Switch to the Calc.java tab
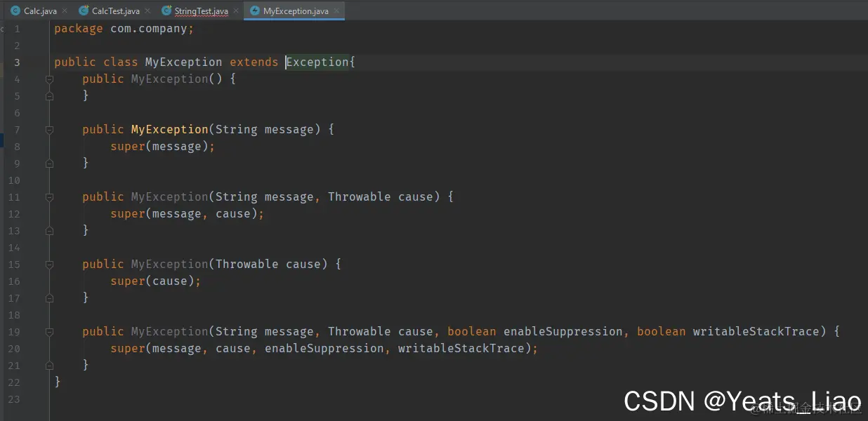 (40, 11)
